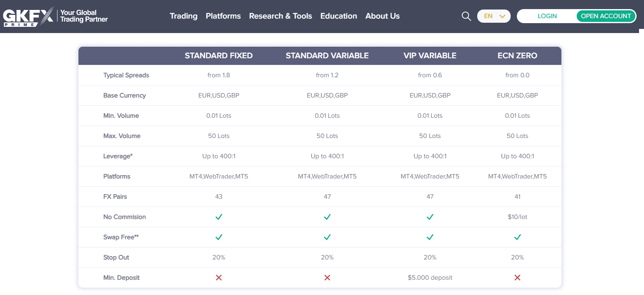Click the red X under Standard Variable Min. Deposit
Screen dimensions: 644x295
tap(327, 277)
